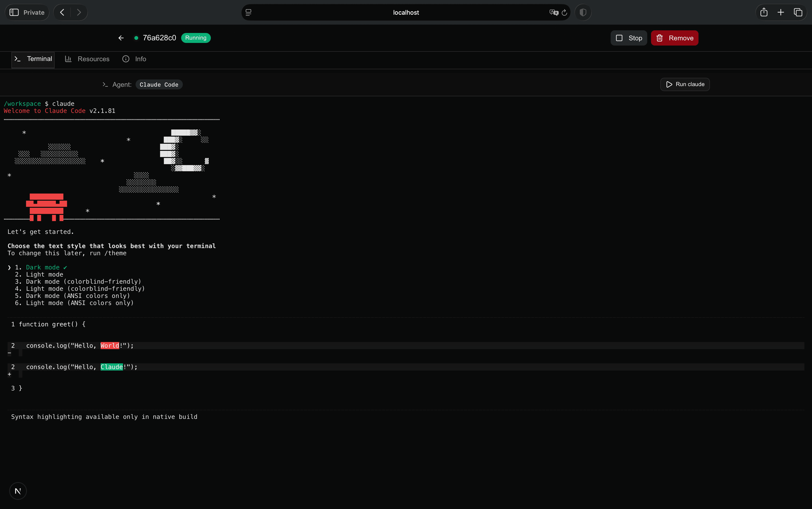This screenshot has width=812, height=509.
Task: Click the bar chart icon beside Resources
Action: 68,59
